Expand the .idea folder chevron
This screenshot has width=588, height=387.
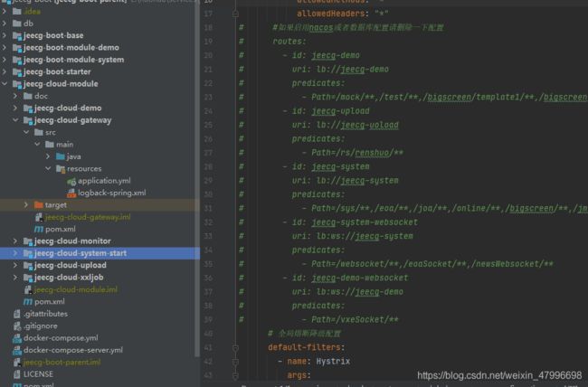point(5,11)
